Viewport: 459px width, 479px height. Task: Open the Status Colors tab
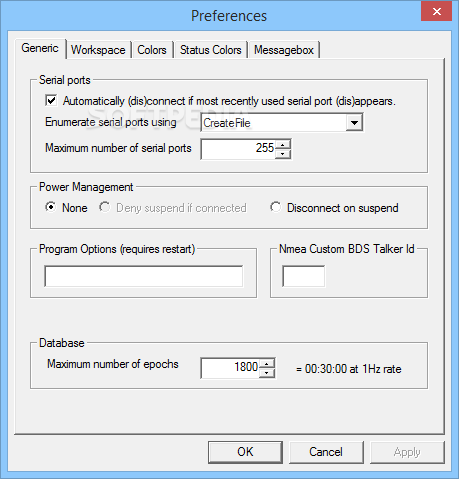210,50
